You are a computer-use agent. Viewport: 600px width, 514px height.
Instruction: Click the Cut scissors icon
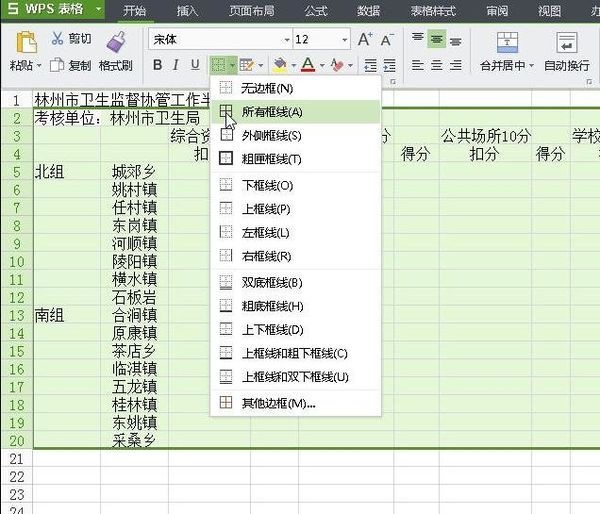[57, 38]
